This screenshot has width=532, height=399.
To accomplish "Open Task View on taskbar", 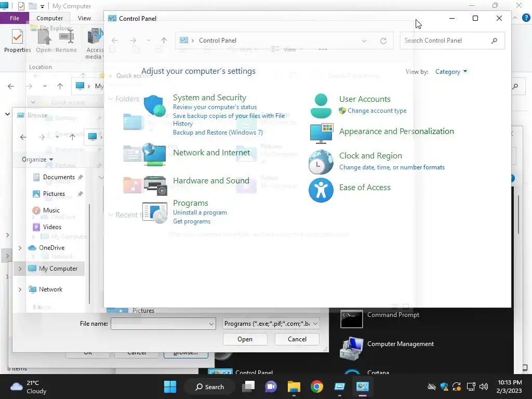I will pos(248,387).
